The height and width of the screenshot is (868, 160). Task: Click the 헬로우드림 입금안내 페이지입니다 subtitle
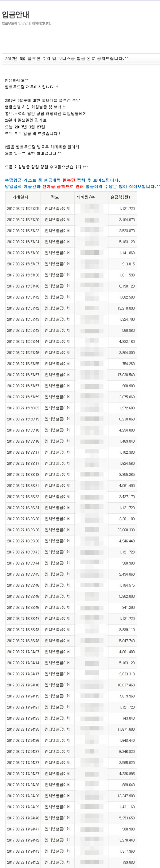tap(26, 24)
